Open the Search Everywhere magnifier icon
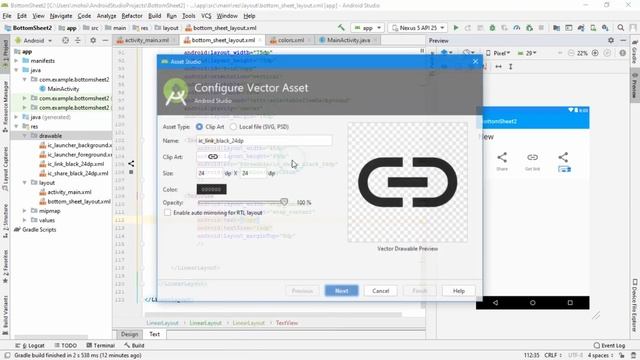 pos(620,28)
